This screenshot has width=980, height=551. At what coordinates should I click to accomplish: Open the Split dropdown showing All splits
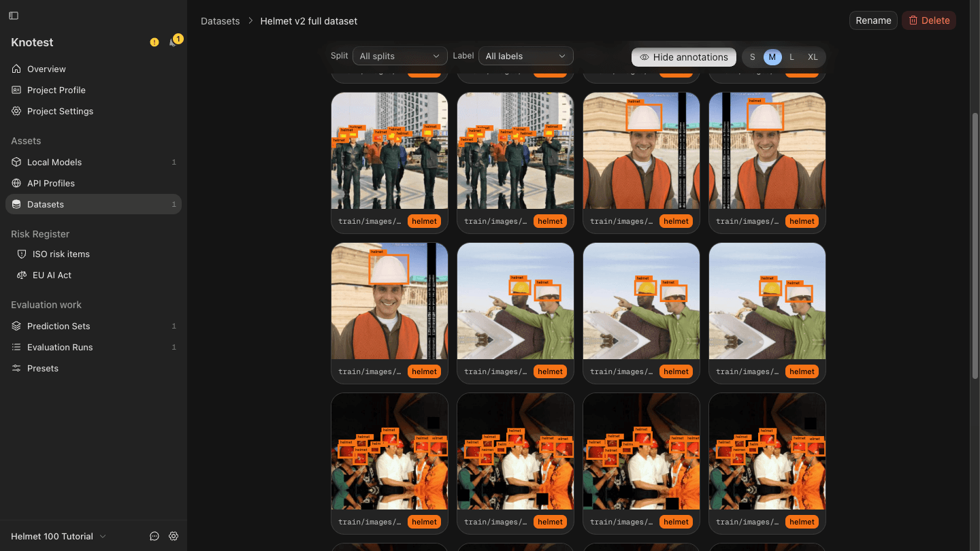(x=399, y=56)
